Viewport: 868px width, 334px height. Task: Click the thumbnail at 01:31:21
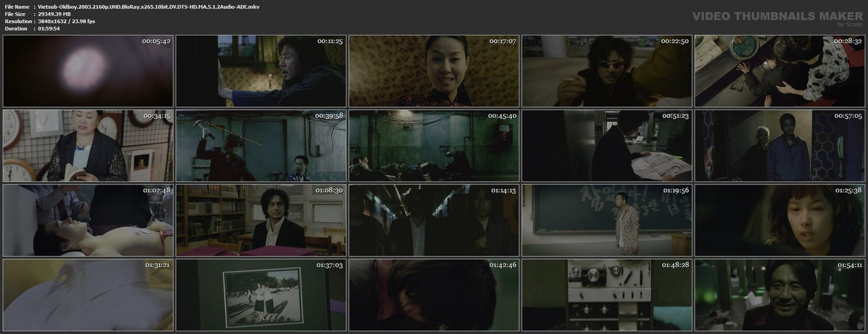point(87,294)
